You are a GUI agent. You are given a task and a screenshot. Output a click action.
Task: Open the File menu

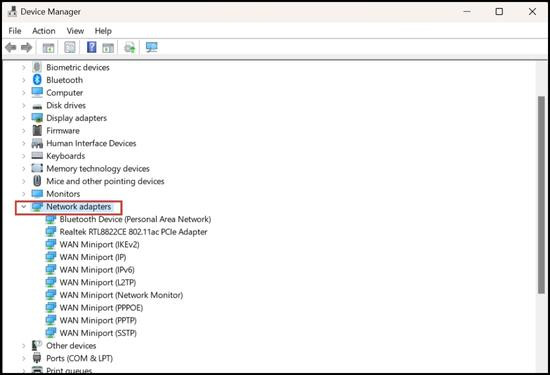[x=15, y=31]
